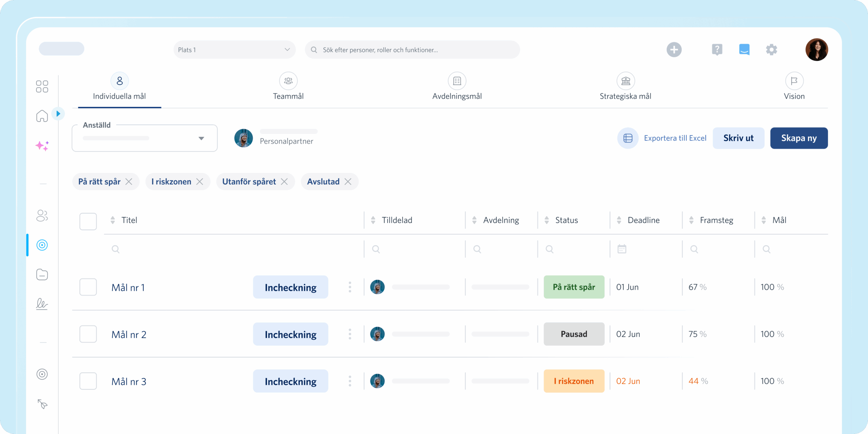Open the settings gear icon
This screenshot has height=434, width=868.
point(771,50)
